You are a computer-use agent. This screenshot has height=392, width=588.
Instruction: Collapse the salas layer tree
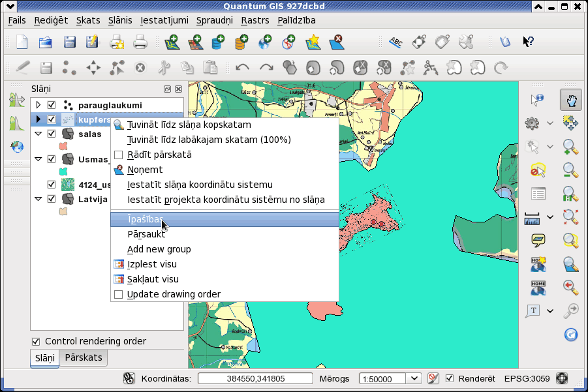click(x=38, y=134)
